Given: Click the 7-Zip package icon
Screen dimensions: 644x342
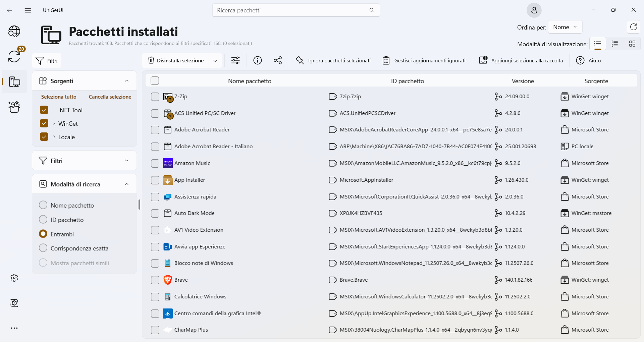Looking at the screenshot, I should click(168, 97).
